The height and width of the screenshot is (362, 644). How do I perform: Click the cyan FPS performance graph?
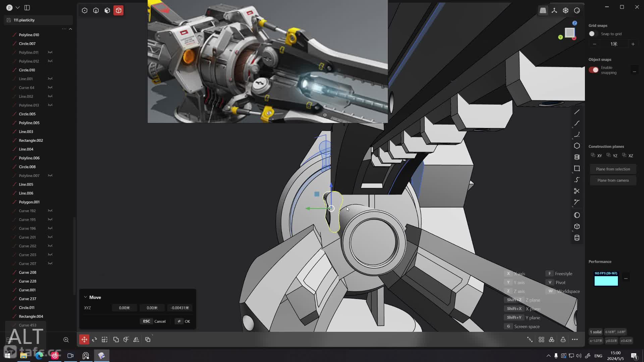(606, 279)
